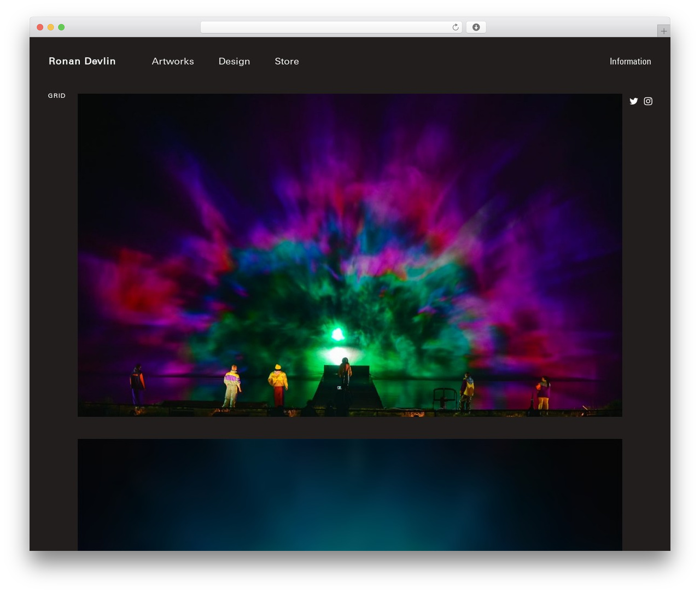Visit the Store page

287,61
